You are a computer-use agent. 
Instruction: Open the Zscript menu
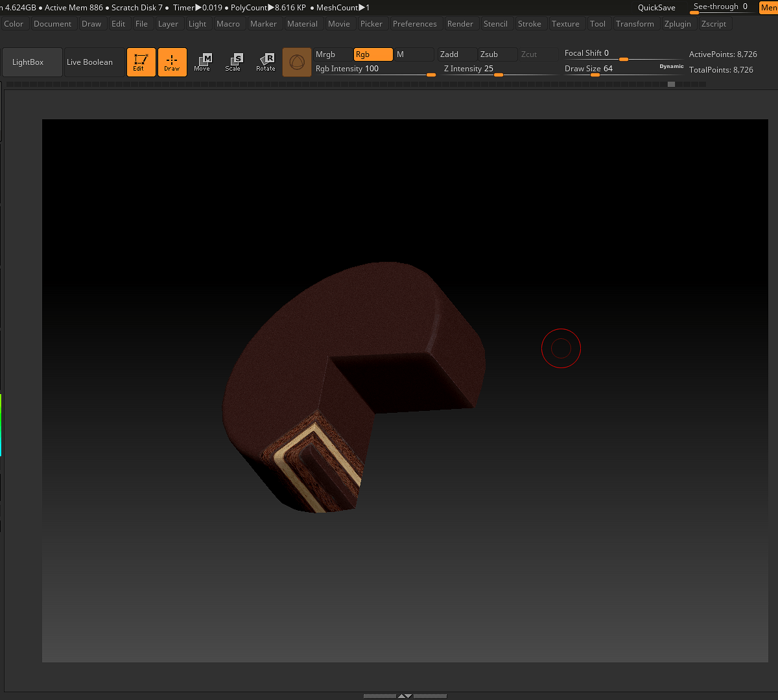[x=714, y=24]
